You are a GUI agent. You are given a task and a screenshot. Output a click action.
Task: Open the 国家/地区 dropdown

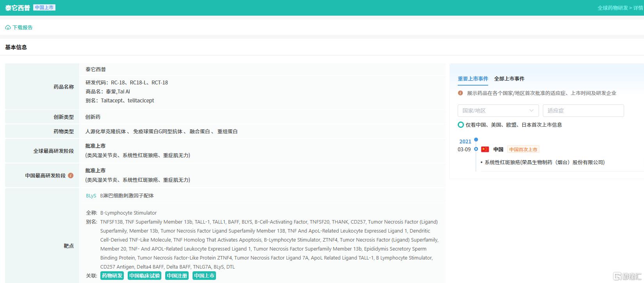click(x=498, y=111)
